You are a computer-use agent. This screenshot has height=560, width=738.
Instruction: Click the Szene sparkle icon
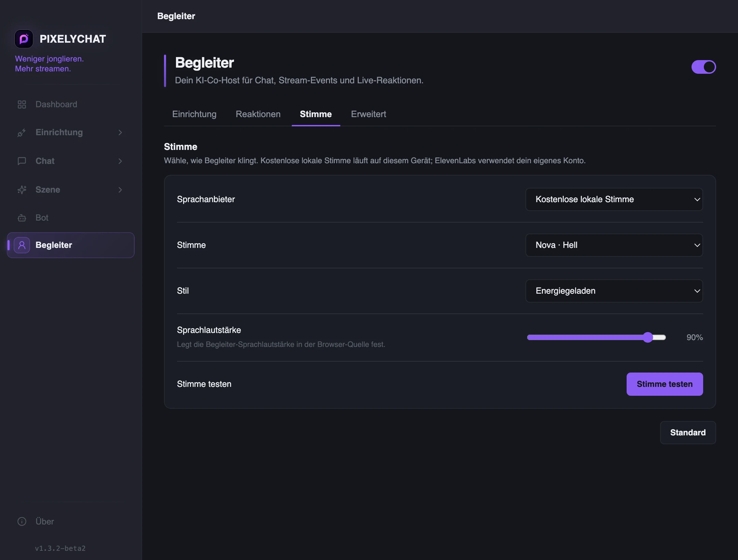[x=22, y=190]
